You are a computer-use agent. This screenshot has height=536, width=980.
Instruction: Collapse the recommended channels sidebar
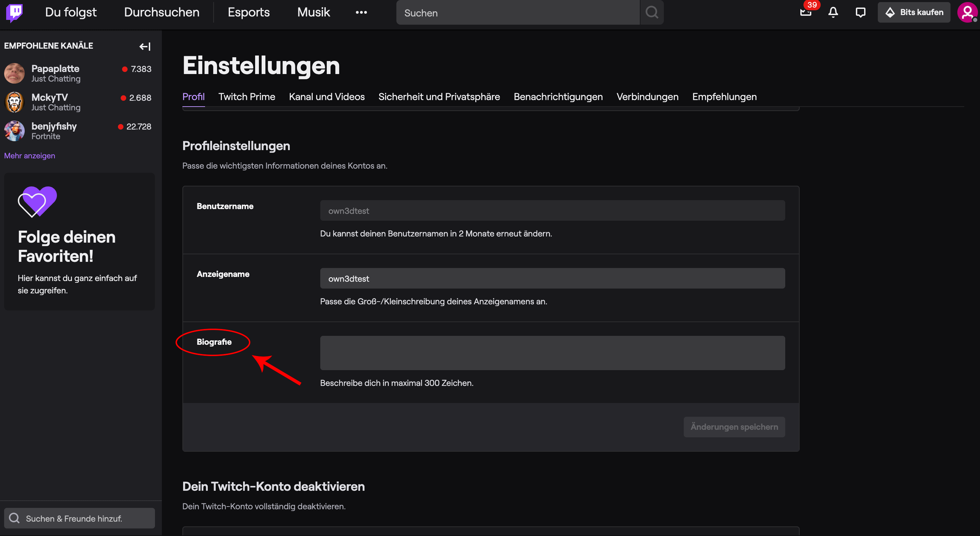click(x=145, y=46)
